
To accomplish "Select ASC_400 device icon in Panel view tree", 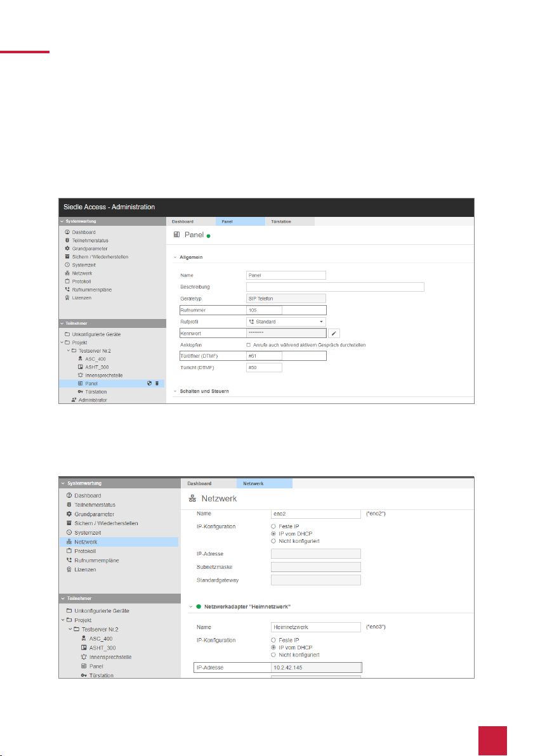I will point(81,359).
